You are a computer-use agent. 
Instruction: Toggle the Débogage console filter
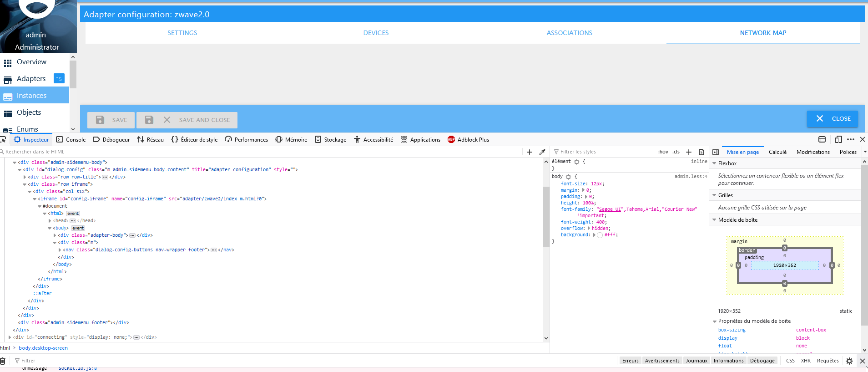pyautogui.click(x=762, y=361)
